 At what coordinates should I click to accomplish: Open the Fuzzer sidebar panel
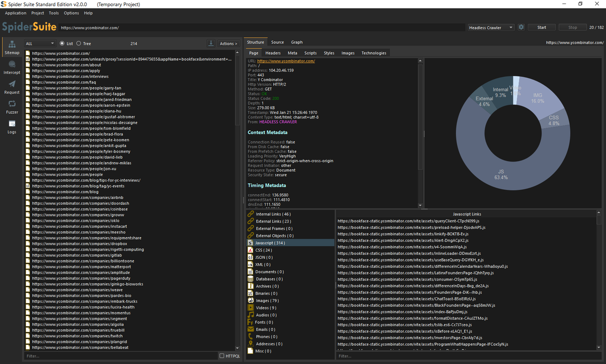12,107
